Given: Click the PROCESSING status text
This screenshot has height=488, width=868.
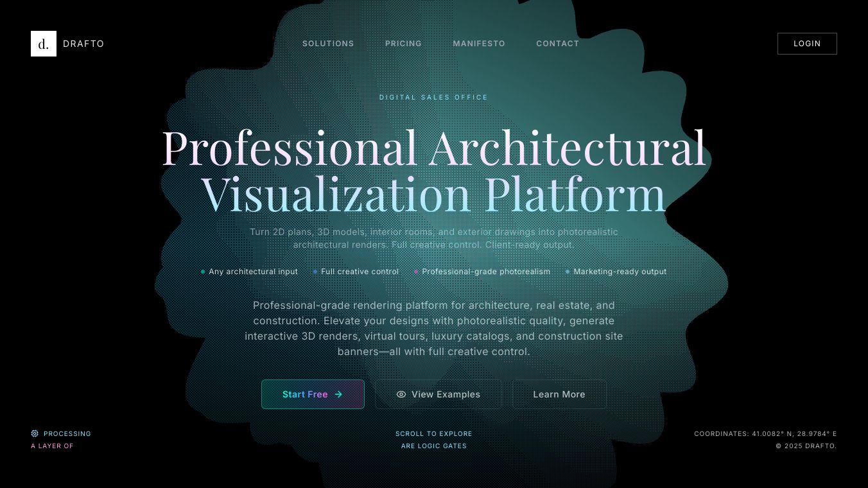Looking at the screenshot, I should click(x=67, y=434).
